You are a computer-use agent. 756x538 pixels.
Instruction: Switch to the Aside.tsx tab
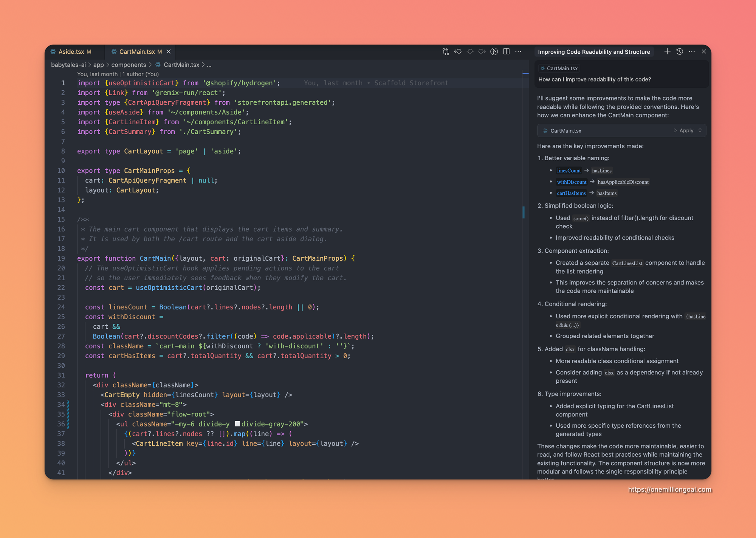(x=71, y=52)
